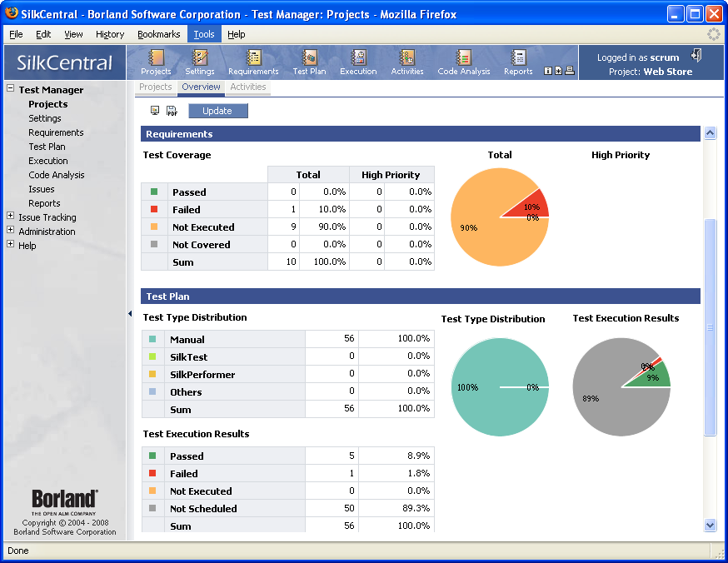The height and width of the screenshot is (563, 728).
Task: Click the display view icon left of PDF
Action: 155,111
